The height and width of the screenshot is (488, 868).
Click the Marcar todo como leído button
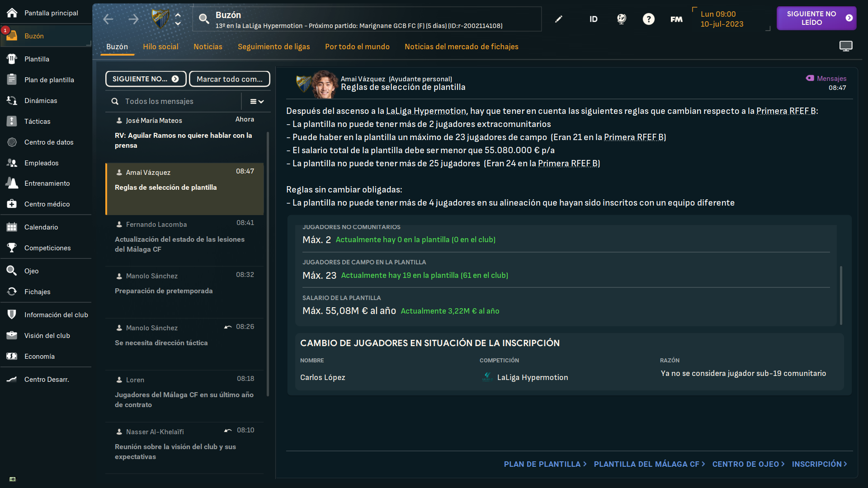coord(230,79)
